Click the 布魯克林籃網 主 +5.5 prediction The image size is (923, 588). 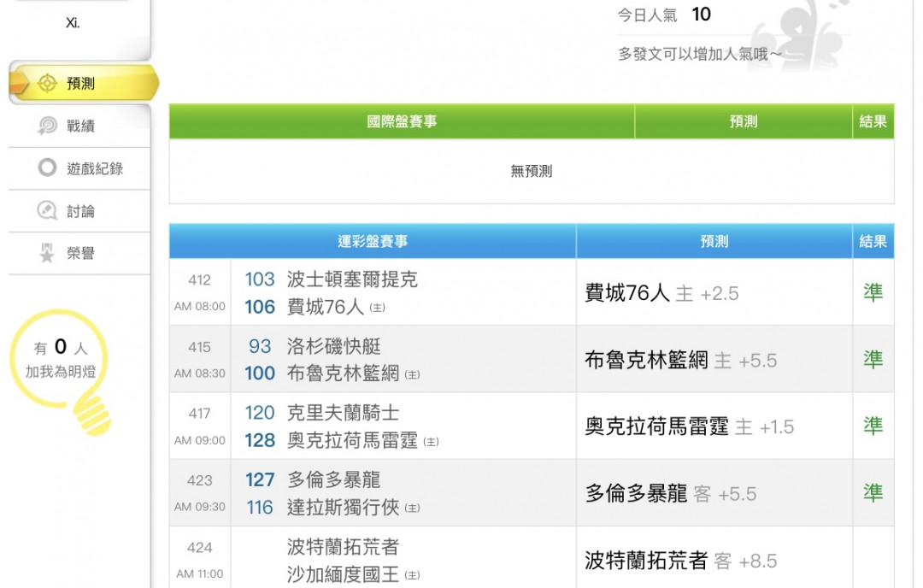click(681, 360)
